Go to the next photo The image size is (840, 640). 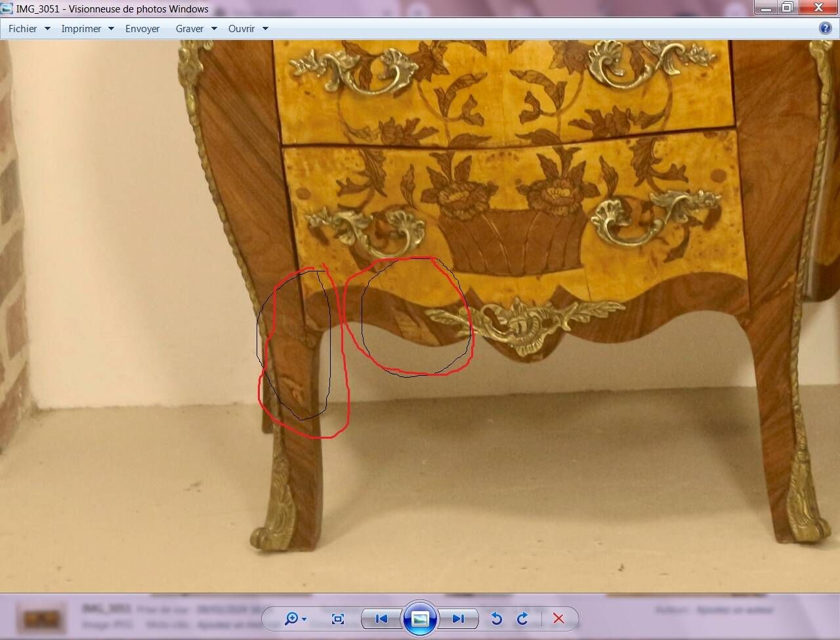[458, 618]
